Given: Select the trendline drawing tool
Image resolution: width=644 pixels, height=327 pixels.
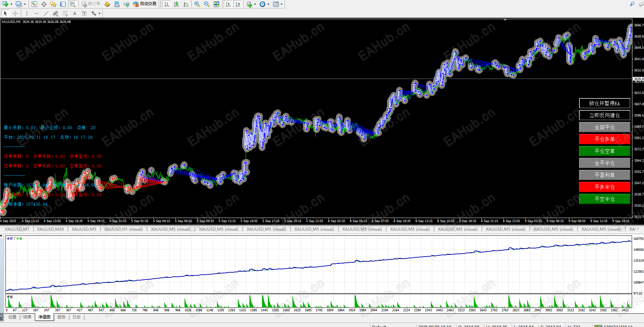Looking at the screenshot, I should coord(46,13).
